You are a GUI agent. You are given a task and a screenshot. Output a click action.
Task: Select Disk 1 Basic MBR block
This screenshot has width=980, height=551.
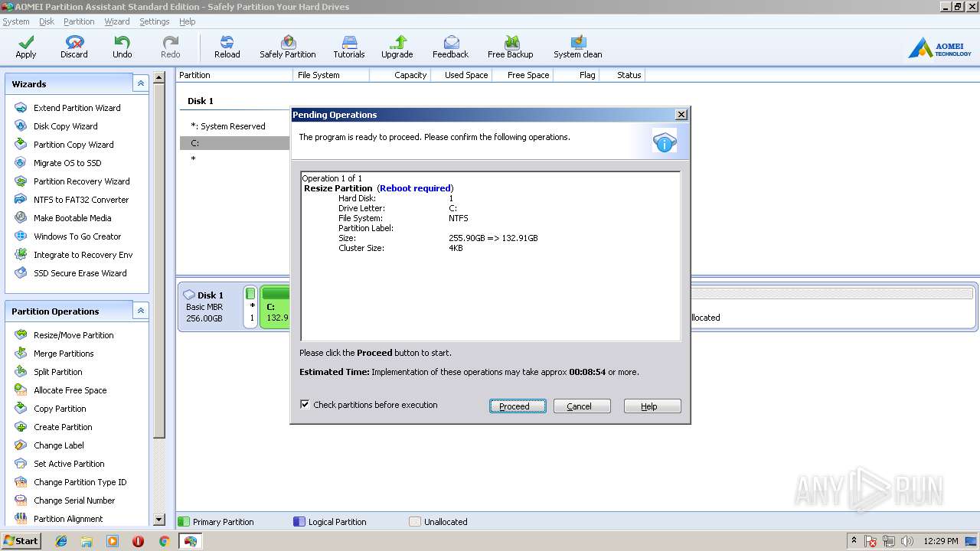point(210,307)
